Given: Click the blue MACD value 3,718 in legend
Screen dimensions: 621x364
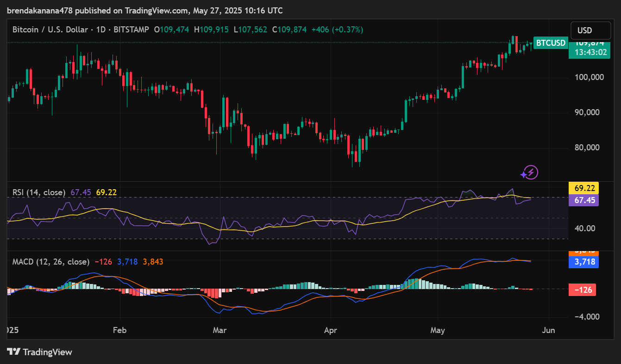Looking at the screenshot, I should pyautogui.click(x=127, y=262).
